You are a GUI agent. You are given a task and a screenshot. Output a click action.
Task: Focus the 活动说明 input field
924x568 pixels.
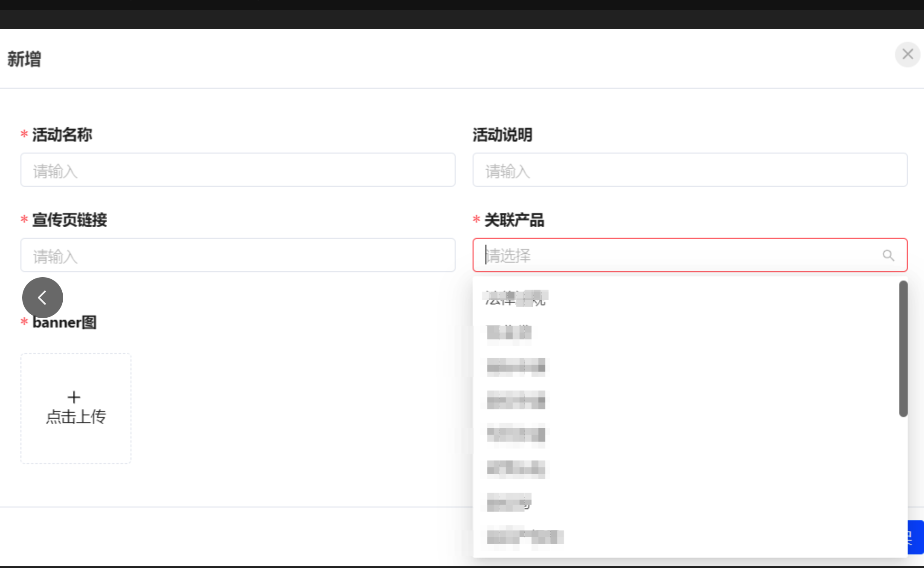690,170
